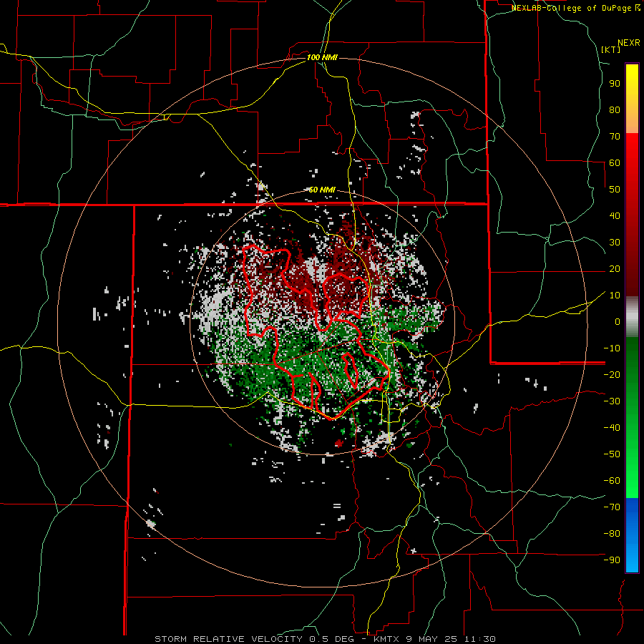Click the [KT] units label
Image resolution: width=644 pixels, height=644 pixels.
click(x=610, y=49)
